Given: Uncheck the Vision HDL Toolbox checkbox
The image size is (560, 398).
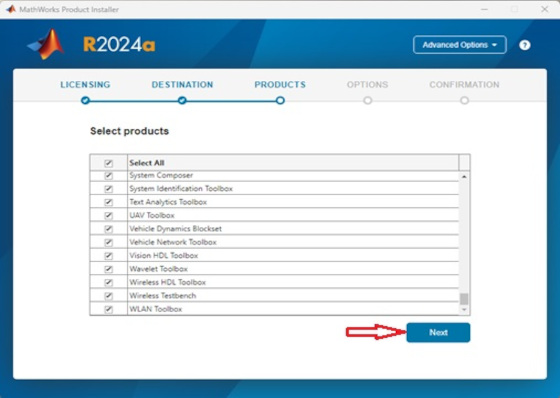Looking at the screenshot, I should point(108,256).
